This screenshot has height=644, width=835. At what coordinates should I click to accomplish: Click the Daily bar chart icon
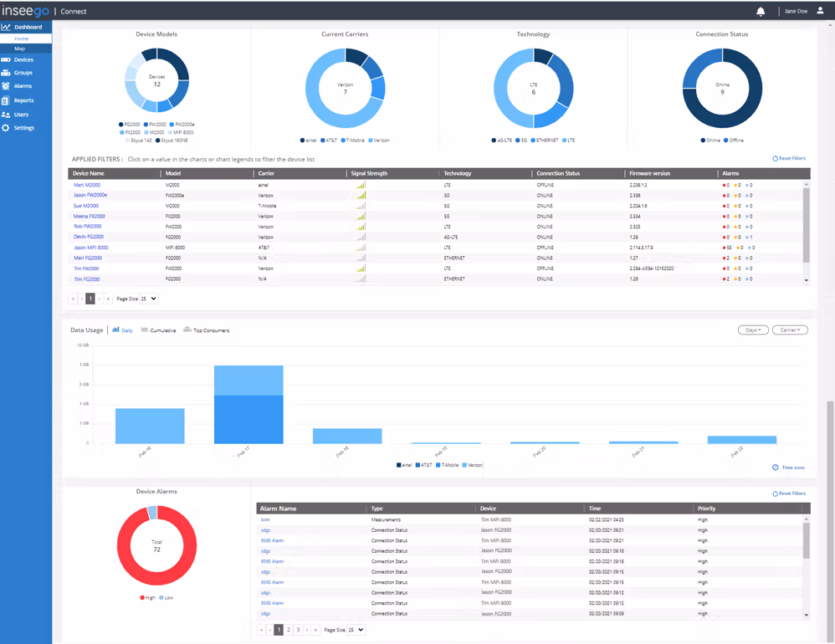[115, 330]
